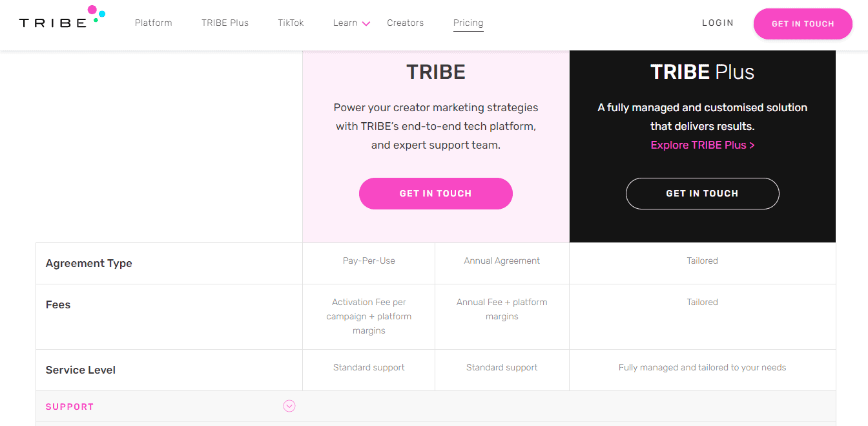
Task: Click the Agreement Type row label
Action: [x=88, y=263]
